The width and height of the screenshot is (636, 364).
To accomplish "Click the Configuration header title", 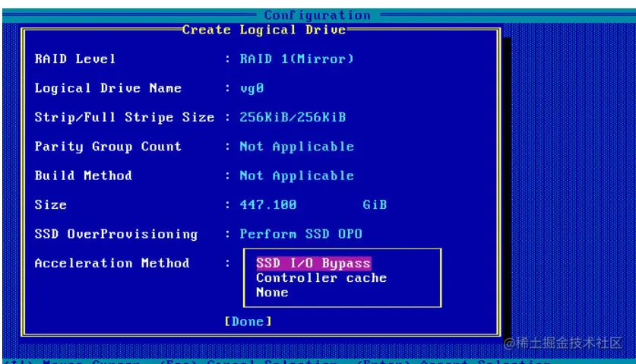I will coord(317,15).
